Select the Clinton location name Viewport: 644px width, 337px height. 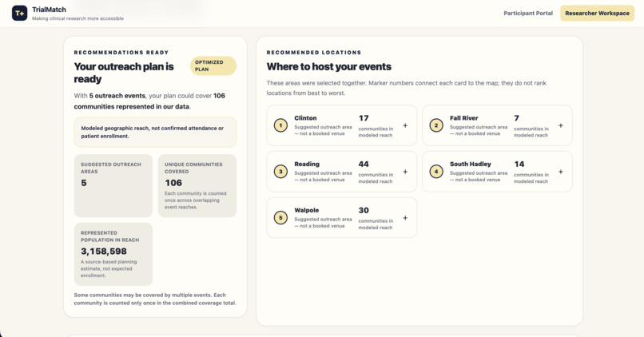305,118
